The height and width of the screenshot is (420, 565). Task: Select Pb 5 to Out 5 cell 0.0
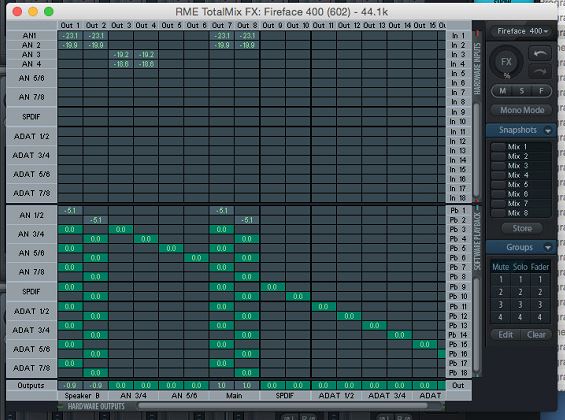[171, 248]
